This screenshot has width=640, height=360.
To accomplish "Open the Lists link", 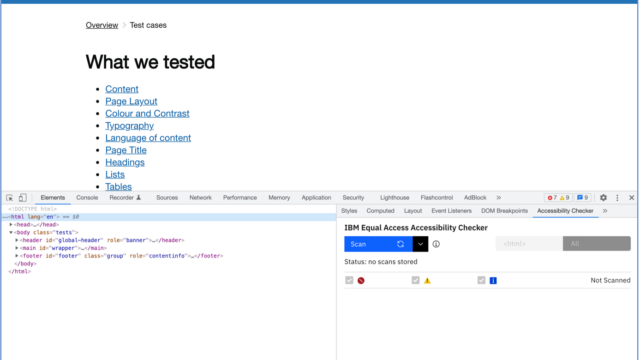I will tap(115, 175).
